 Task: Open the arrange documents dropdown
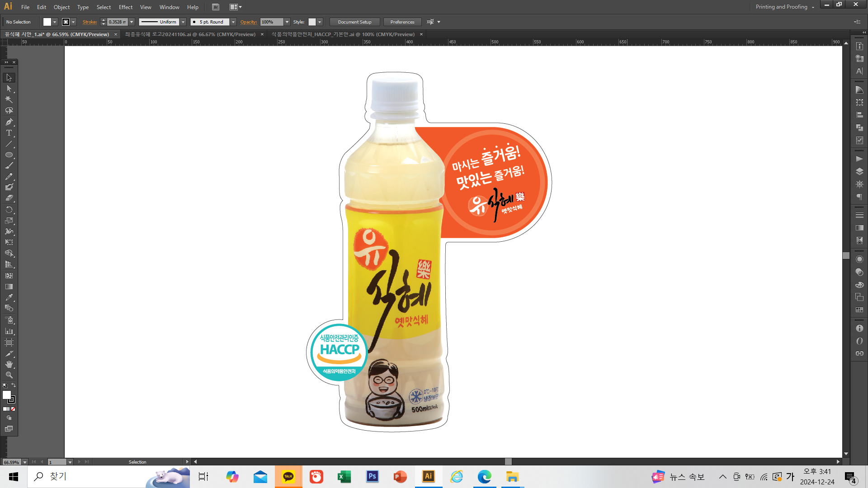coord(236,7)
